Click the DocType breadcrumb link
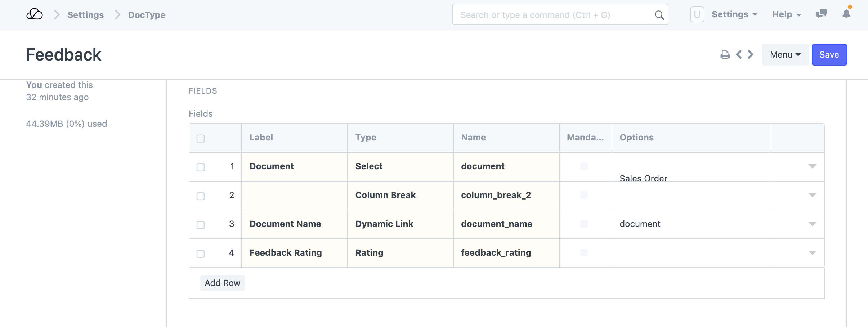868x327 pixels. tap(147, 15)
